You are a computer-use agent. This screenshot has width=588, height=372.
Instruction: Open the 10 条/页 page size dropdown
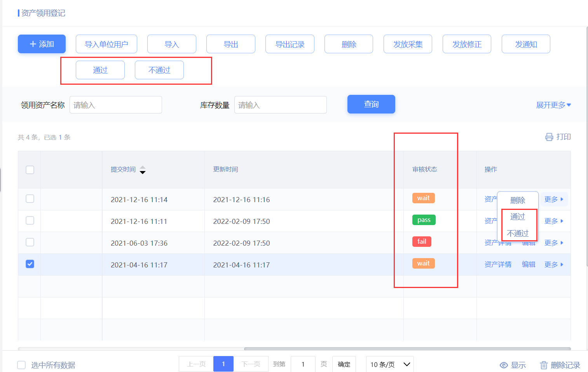coord(389,364)
